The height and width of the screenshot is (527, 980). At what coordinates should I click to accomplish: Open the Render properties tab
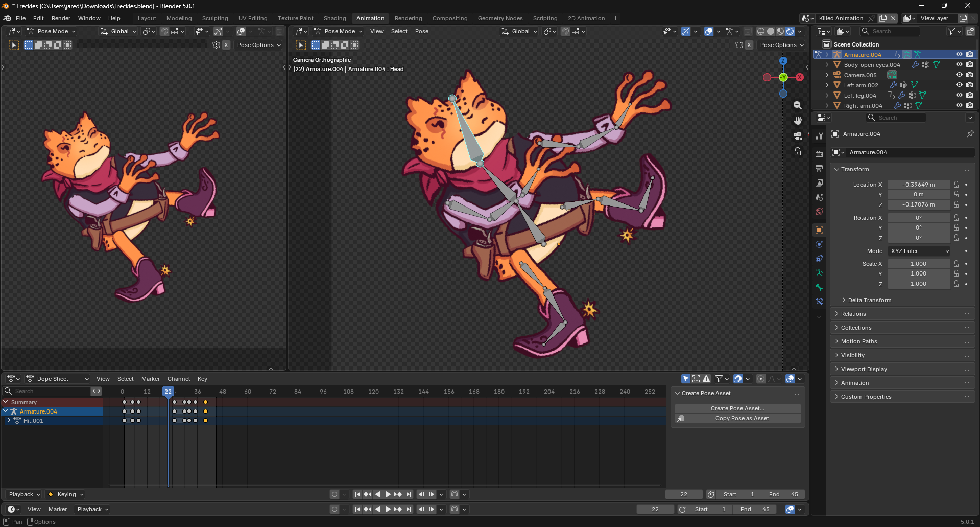pos(819,154)
